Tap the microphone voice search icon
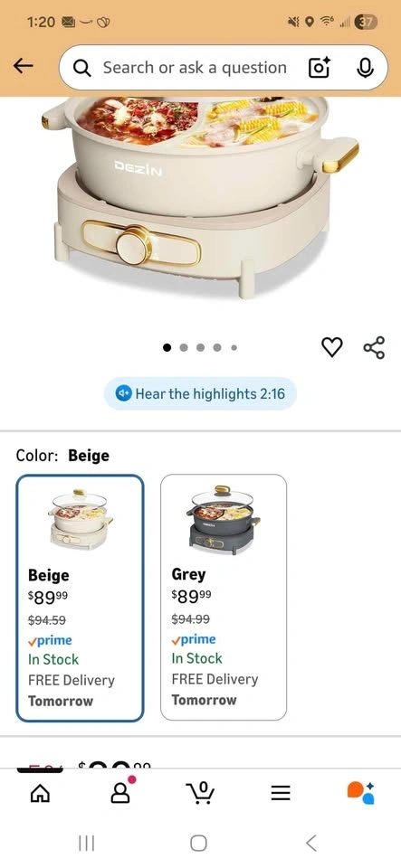This screenshot has height=868, width=401. pos(365,68)
